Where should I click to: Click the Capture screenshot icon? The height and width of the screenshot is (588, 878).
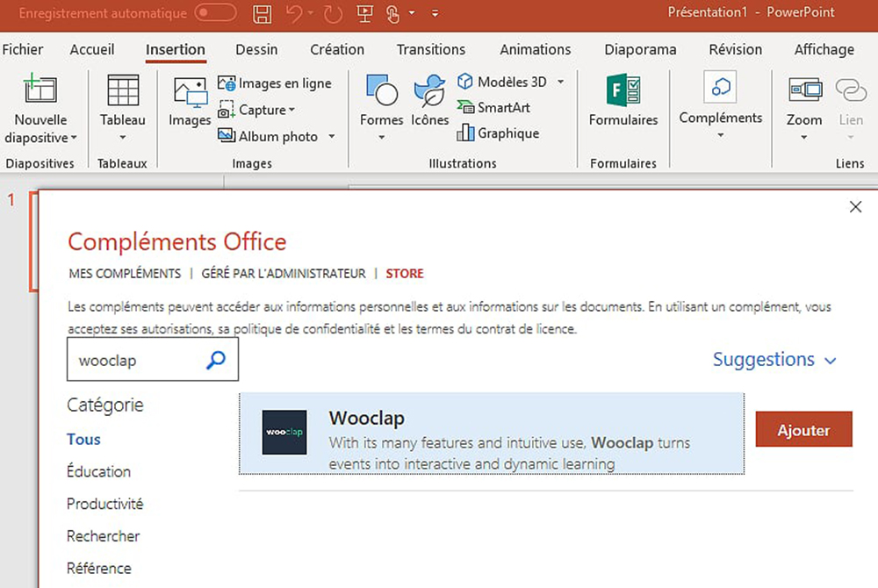227,110
